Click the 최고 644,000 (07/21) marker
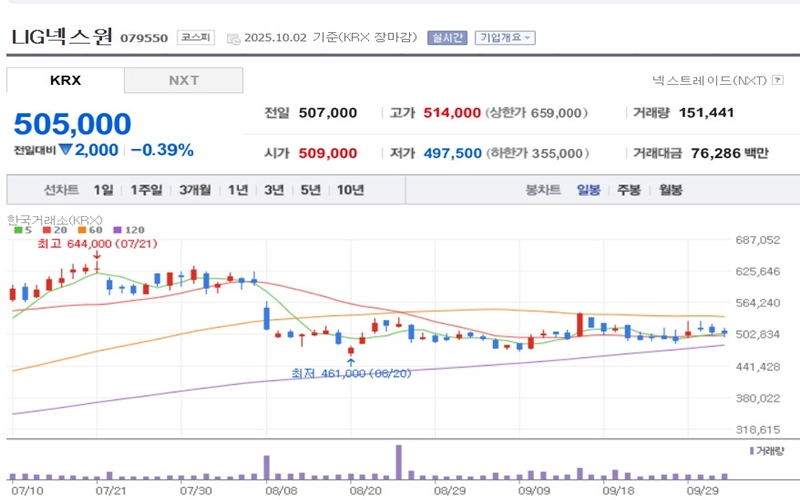This screenshot has height=500, width=800. [x=97, y=244]
